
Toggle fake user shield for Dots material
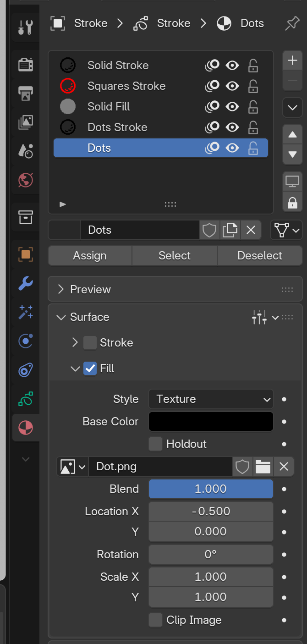209,230
